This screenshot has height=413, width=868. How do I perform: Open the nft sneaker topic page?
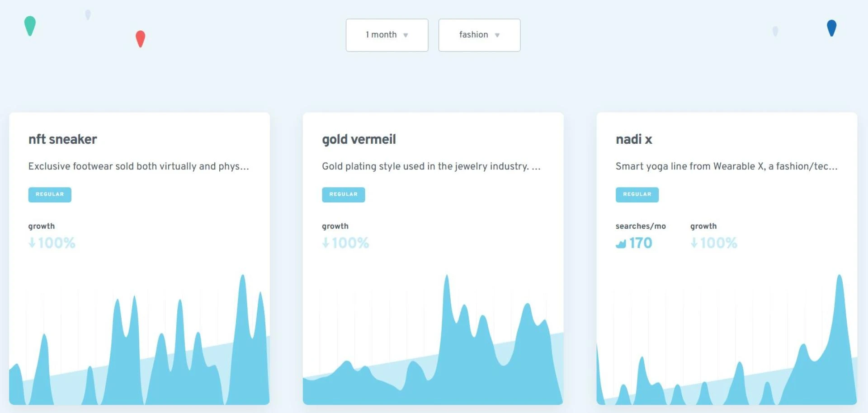(62, 139)
